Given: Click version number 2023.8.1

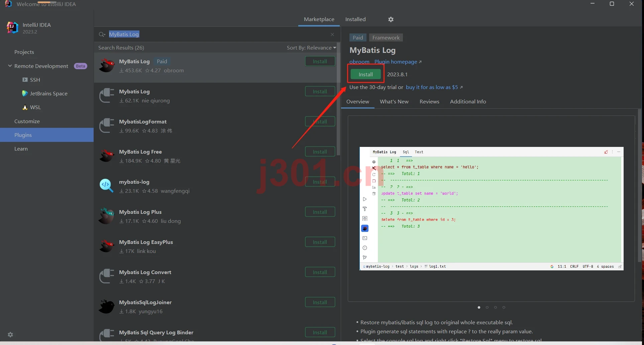Looking at the screenshot, I should click(397, 75).
